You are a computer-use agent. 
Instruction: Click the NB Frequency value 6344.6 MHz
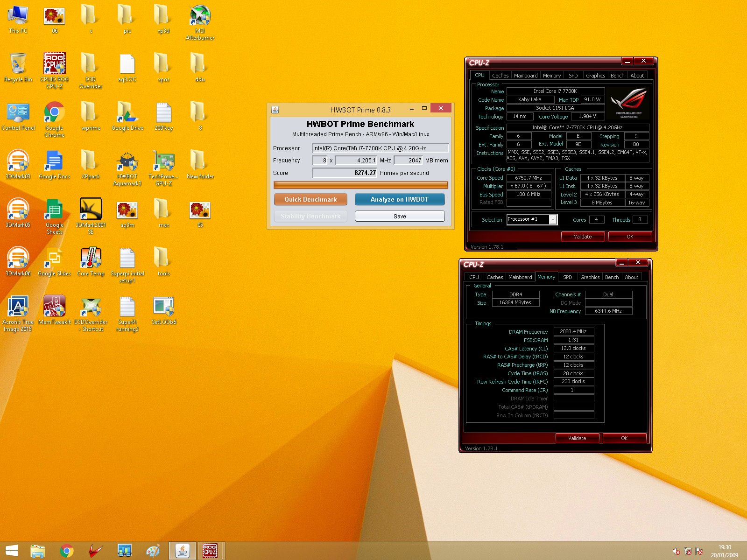point(608,311)
